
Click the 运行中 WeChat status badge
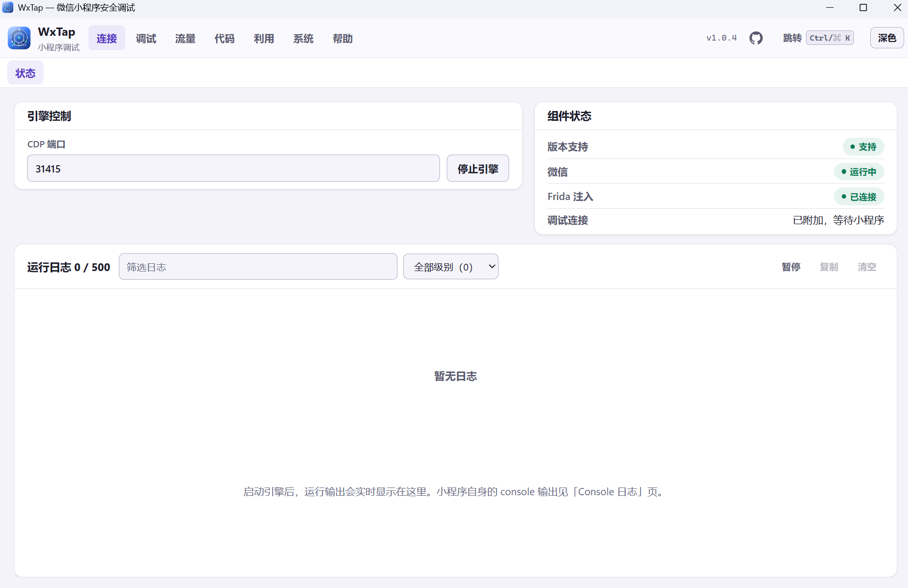click(x=859, y=172)
